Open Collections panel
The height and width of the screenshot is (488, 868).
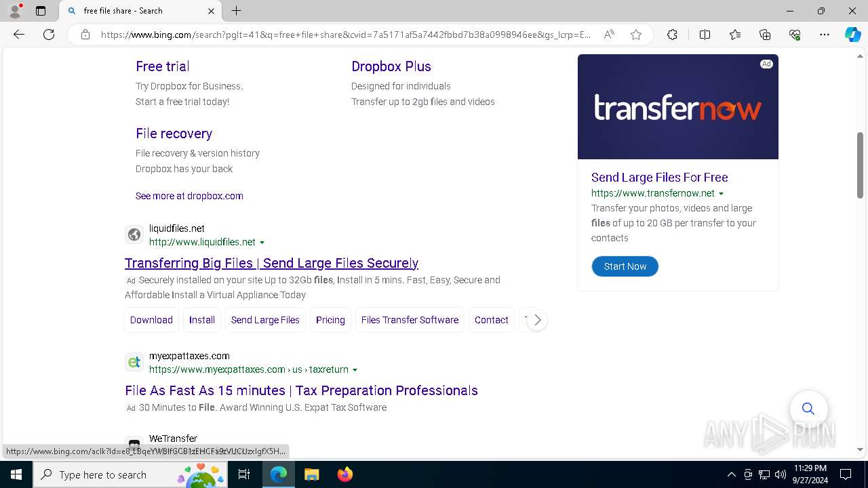pyautogui.click(x=765, y=35)
